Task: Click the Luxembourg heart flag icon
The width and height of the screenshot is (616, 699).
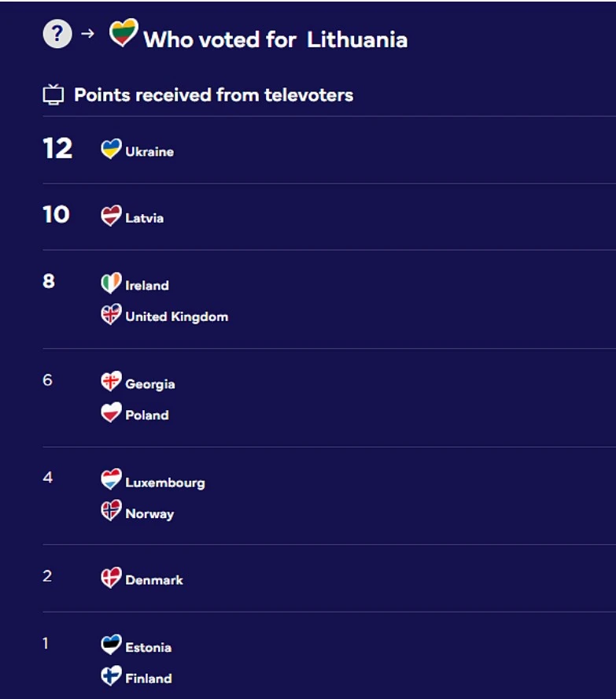Action: (111, 479)
